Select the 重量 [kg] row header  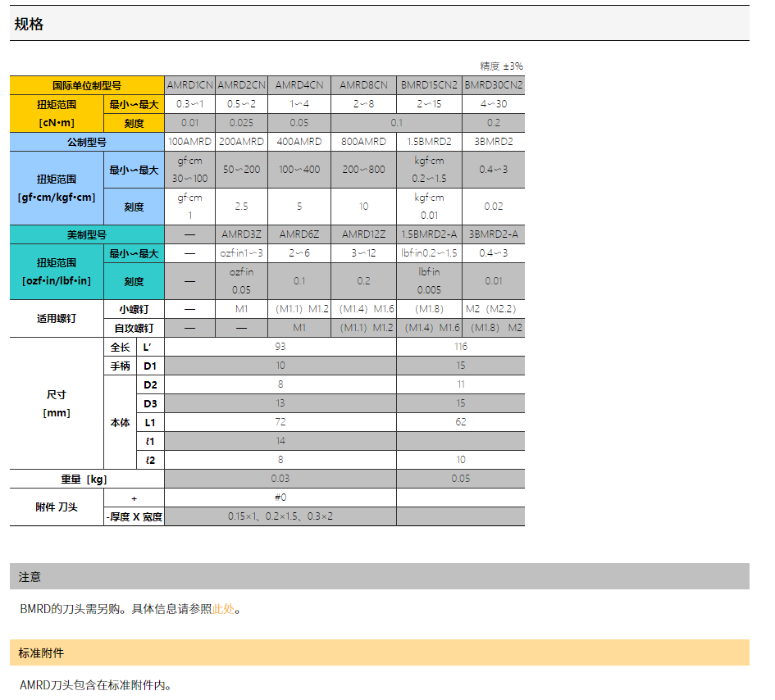[87, 479]
